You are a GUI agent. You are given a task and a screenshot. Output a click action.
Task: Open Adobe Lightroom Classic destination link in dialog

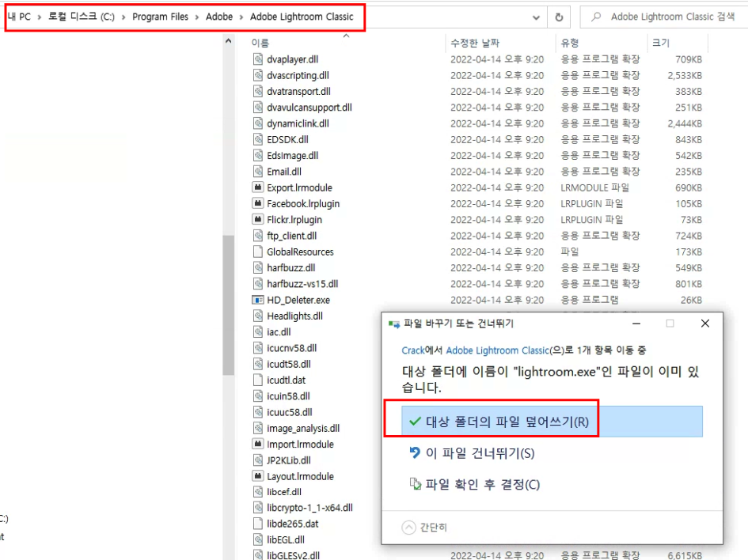(498, 350)
